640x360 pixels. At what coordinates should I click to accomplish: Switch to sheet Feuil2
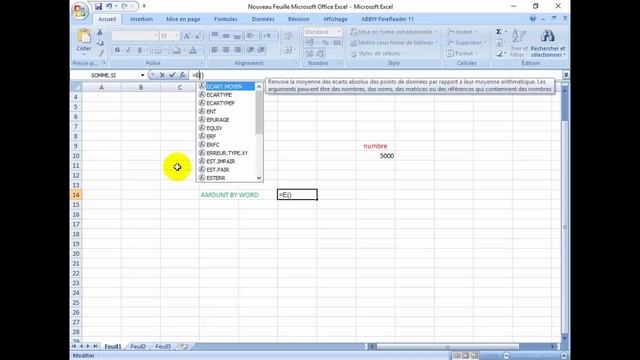[138, 347]
